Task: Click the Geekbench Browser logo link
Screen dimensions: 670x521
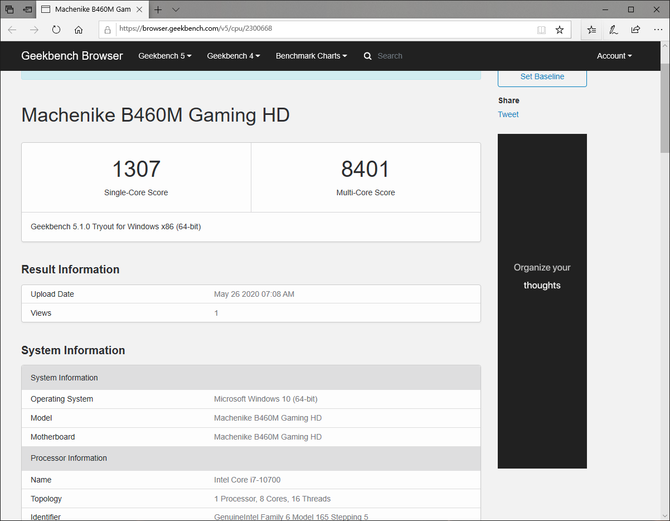Action: click(71, 56)
